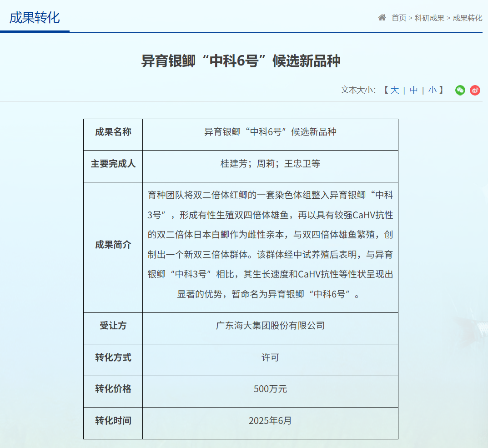
Task: Click the 转化方式 table header cell
Action: 113,360
